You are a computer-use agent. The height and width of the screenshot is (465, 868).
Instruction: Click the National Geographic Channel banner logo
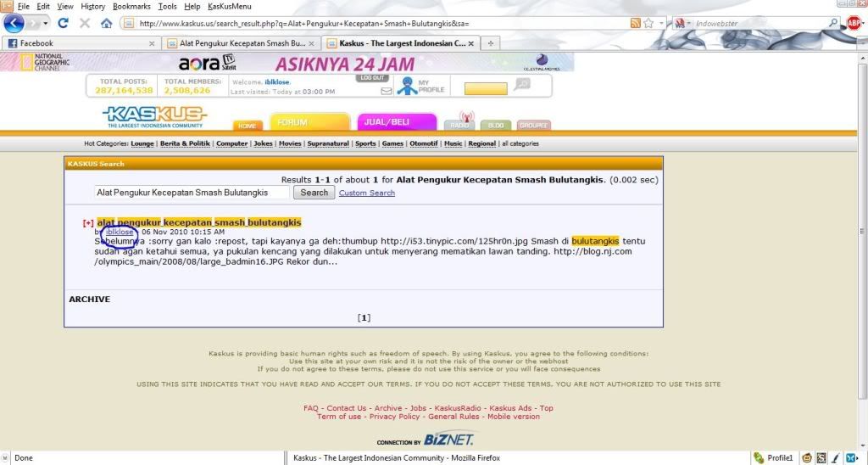coord(46,62)
